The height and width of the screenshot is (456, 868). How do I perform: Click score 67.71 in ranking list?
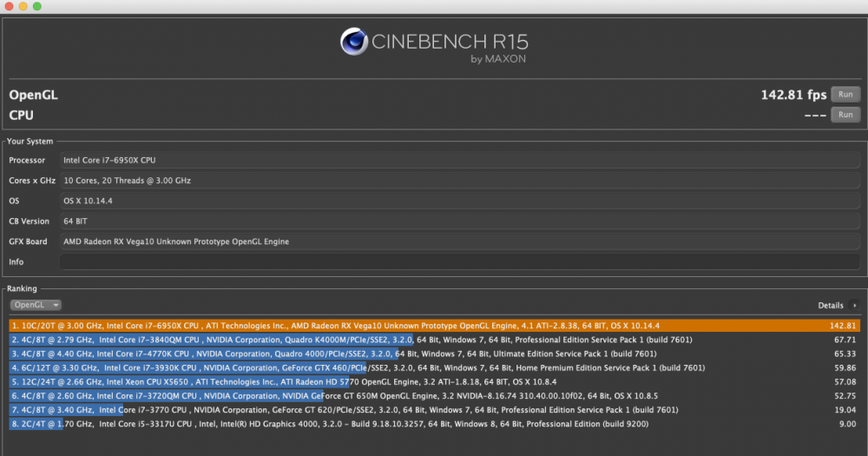click(845, 340)
